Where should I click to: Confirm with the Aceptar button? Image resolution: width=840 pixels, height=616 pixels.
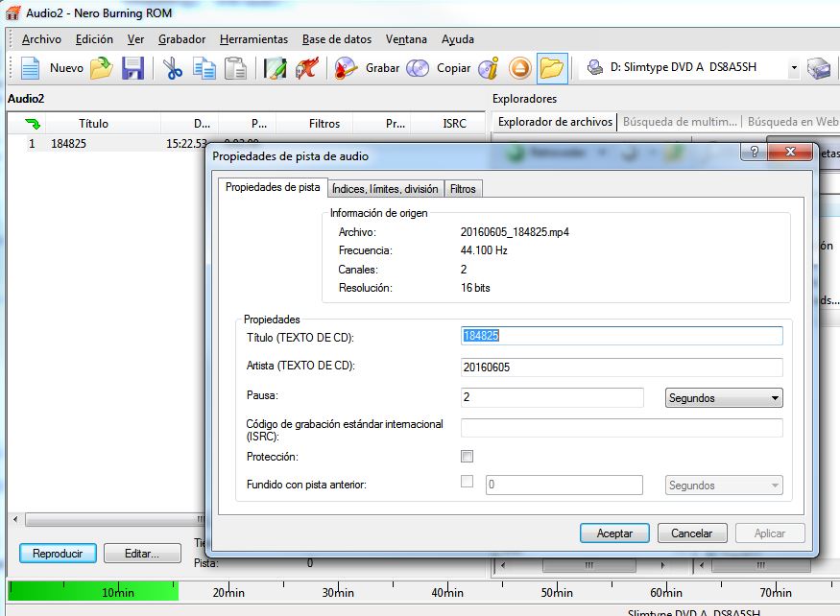tap(614, 533)
